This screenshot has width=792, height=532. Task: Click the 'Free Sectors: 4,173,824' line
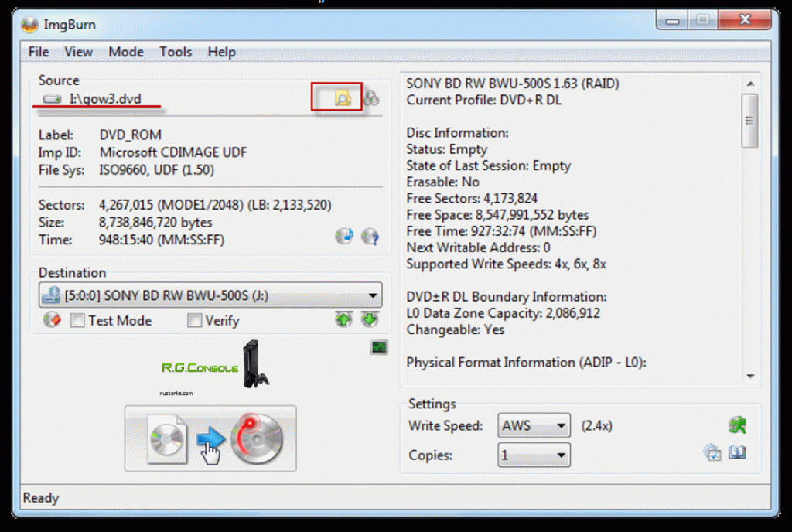click(472, 199)
